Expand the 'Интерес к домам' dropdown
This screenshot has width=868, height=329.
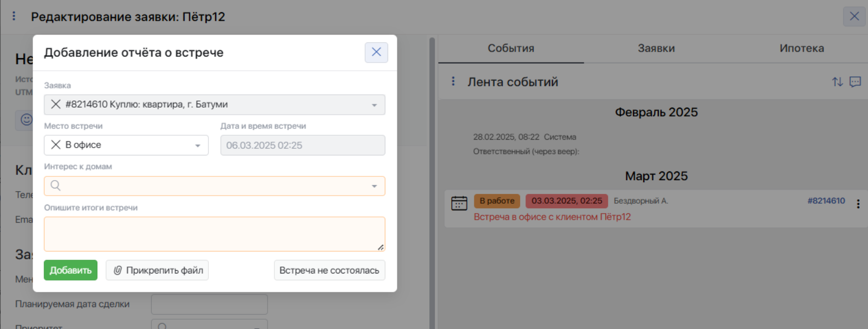tap(374, 186)
